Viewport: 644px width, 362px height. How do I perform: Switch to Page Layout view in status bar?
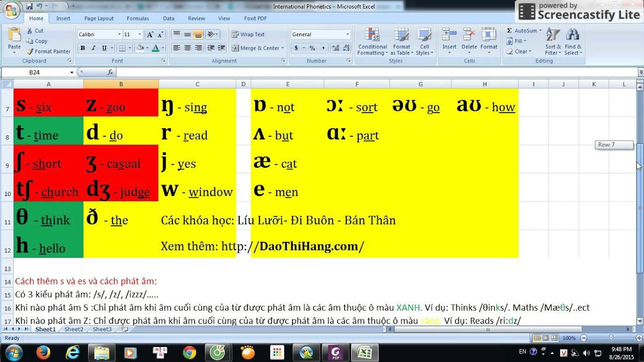click(546, 338)
